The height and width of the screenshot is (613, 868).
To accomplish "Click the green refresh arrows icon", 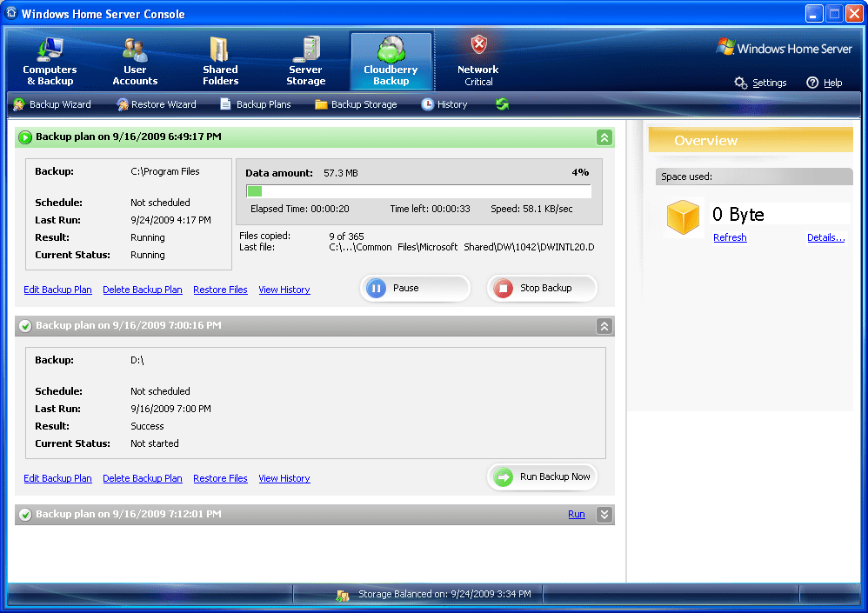I will 502,104.
